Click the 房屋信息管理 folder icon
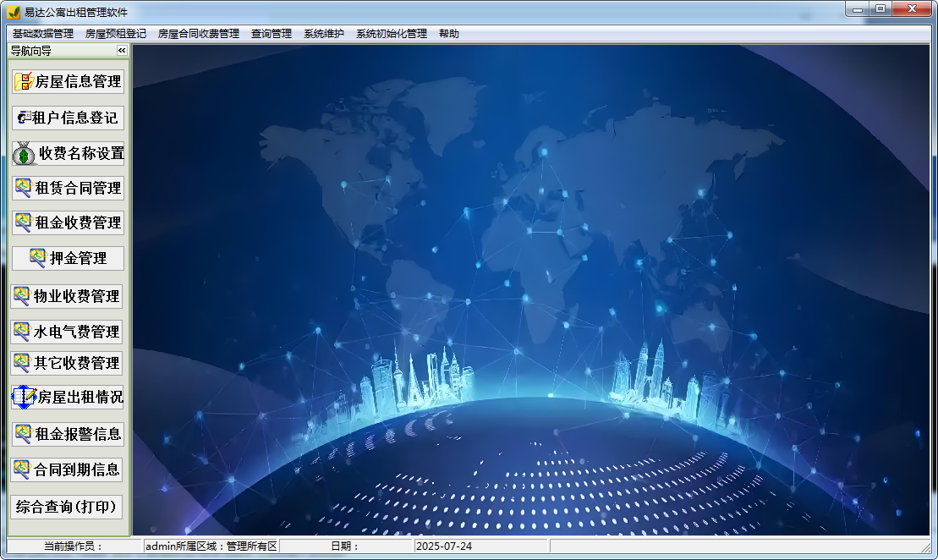 [x=24, y=82]
